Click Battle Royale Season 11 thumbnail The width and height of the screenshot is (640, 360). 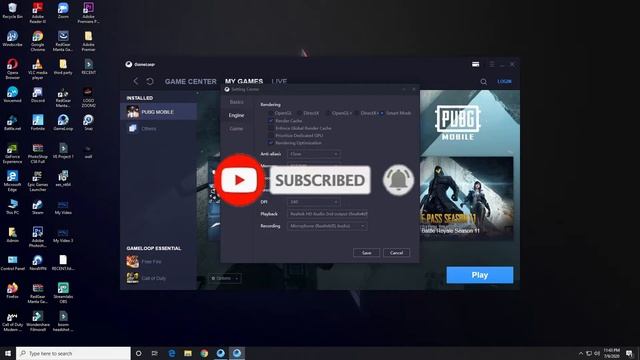[467, 198]
